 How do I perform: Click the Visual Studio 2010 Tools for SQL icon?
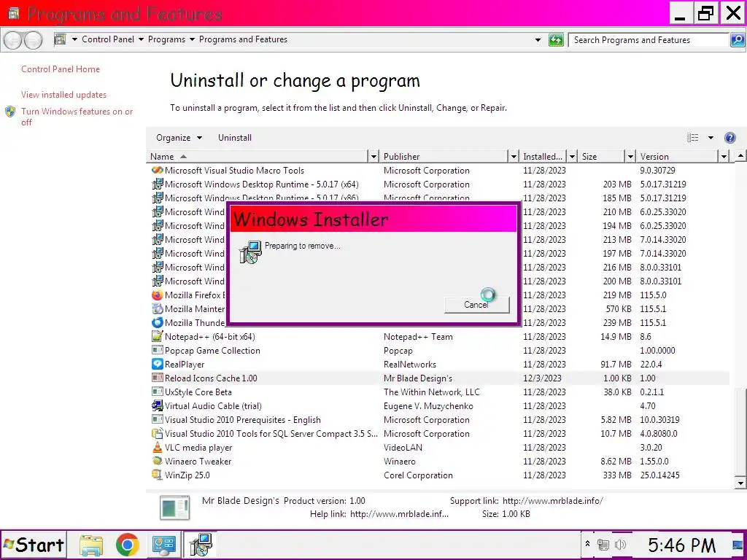point(158,433)
